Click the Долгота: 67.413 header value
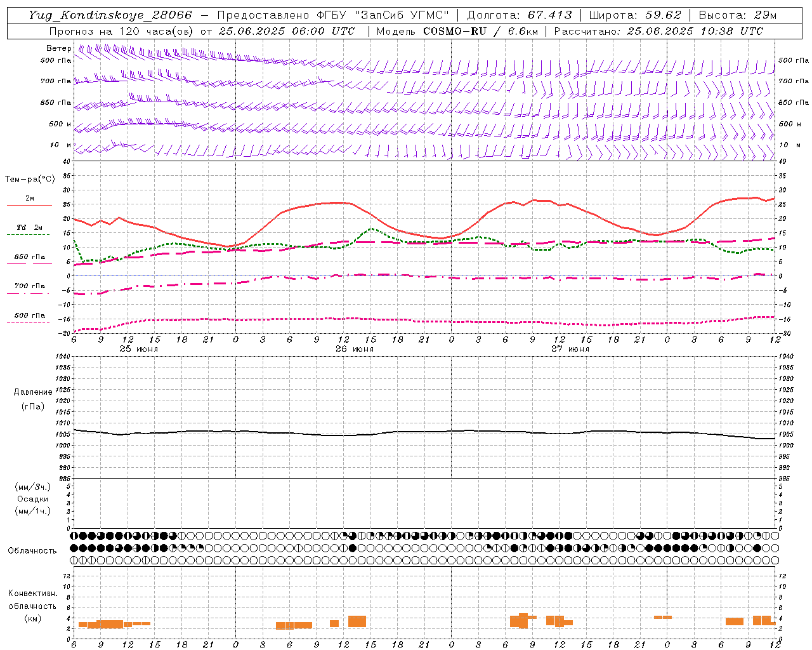This screenshot has height=650, width=812. 518,15
